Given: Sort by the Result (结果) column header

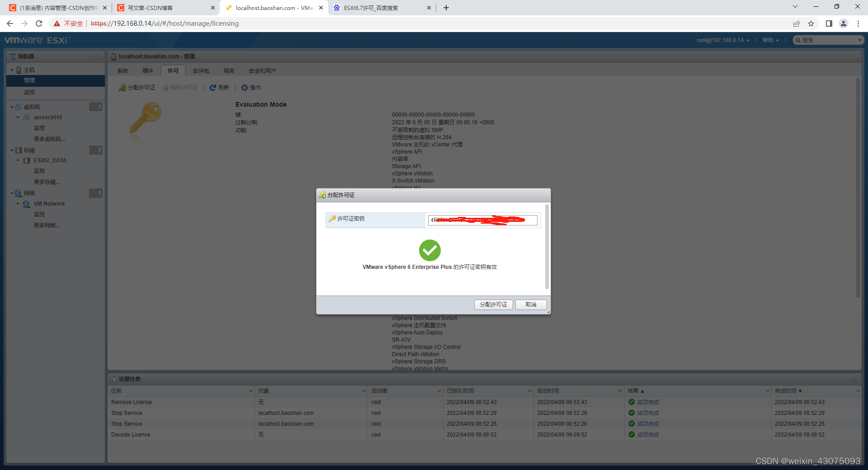Looking at the screenshot, I should point(698,391).
